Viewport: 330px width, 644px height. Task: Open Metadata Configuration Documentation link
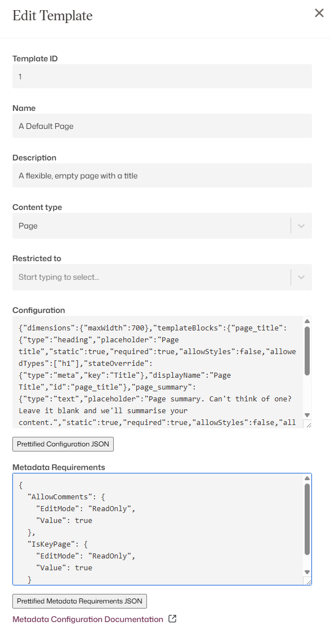coord(88,619)
